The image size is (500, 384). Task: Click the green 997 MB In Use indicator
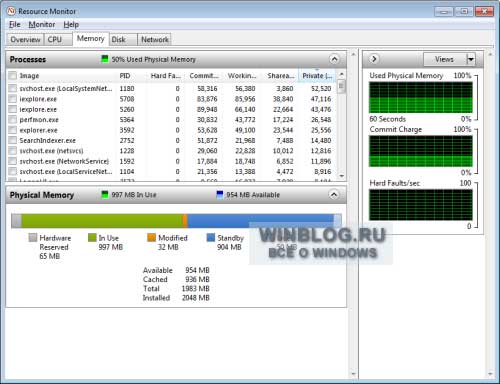click(x=105, y=194)
